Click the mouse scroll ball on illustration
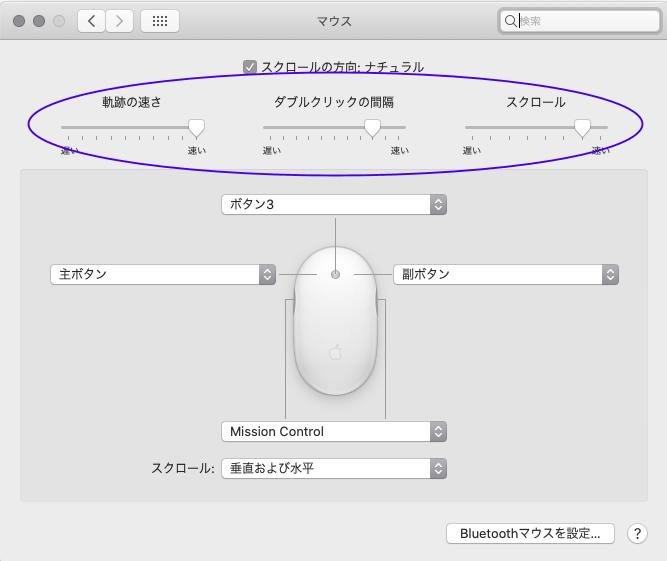This screenshot has height=561, width=667. point(335,275)
